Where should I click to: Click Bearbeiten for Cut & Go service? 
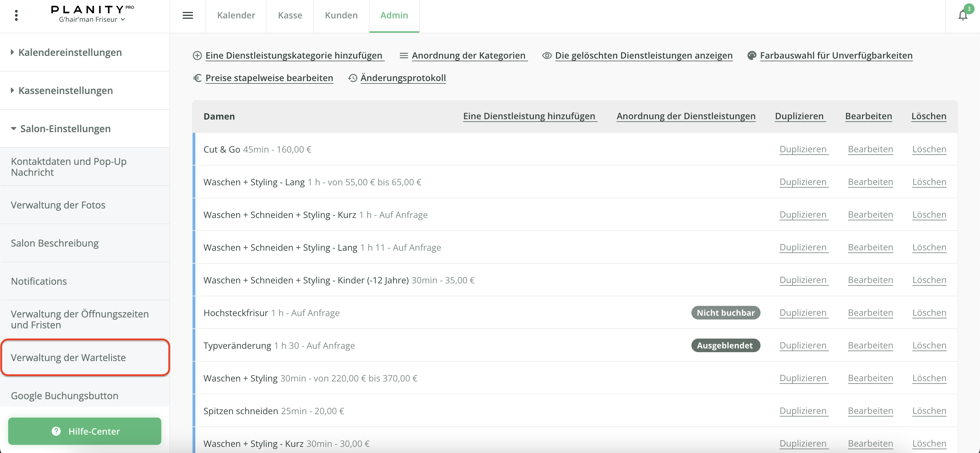pyautogui.click(x=870, y=149)
